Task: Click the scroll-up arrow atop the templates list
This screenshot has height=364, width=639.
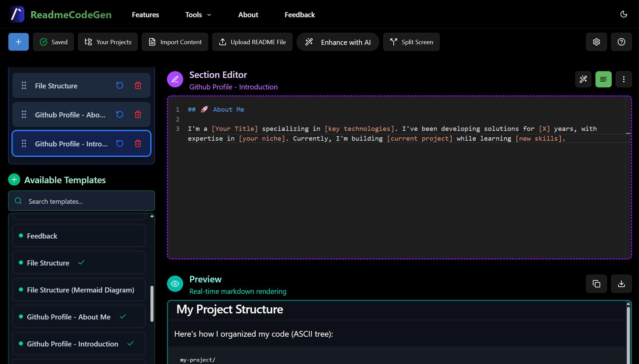Action: click(152, 216)
